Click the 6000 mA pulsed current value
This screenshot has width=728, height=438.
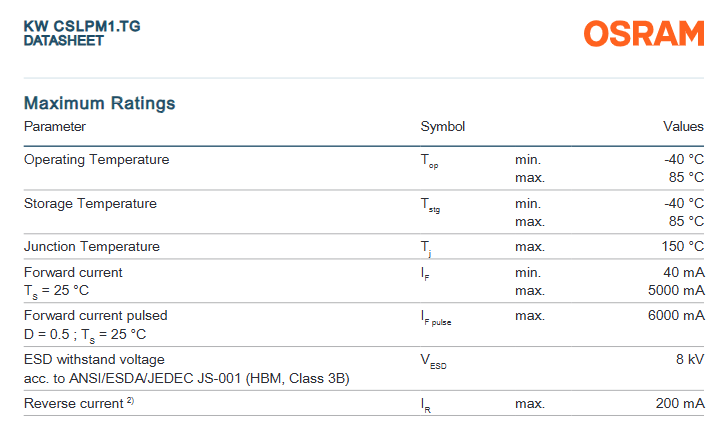tap(676, 316)
